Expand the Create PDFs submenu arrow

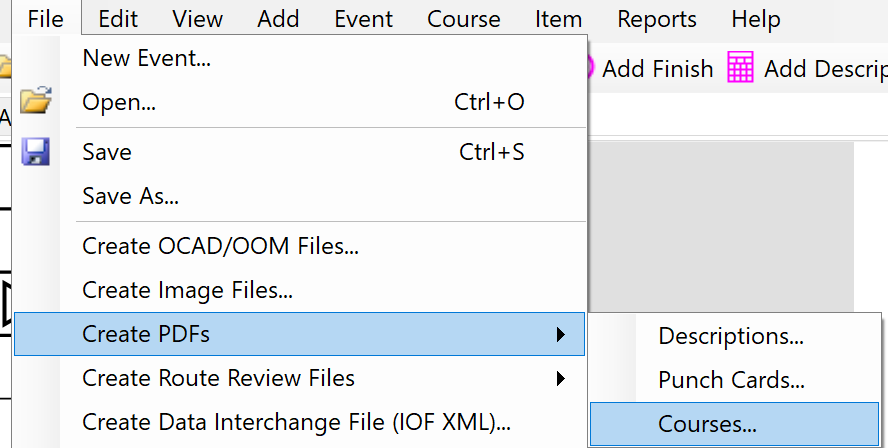pyautogui.click(x=561, y=334)
